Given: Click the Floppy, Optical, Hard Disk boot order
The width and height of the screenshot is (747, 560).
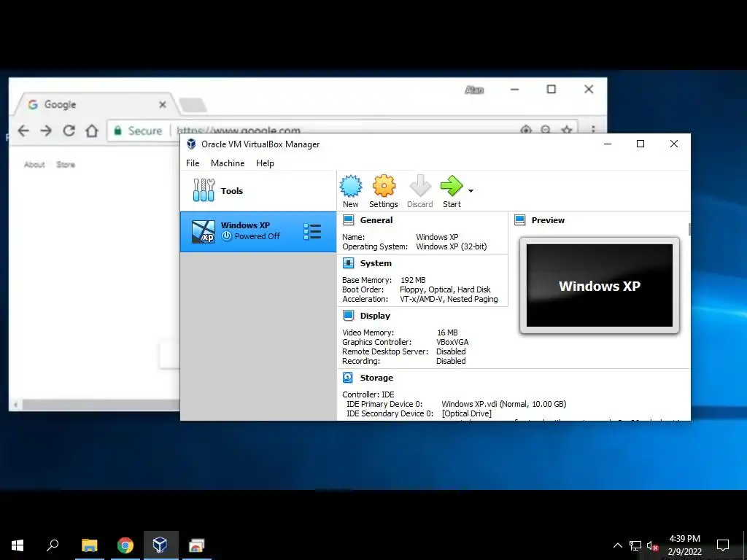Looking at the screenshot, I should point(445,289).
